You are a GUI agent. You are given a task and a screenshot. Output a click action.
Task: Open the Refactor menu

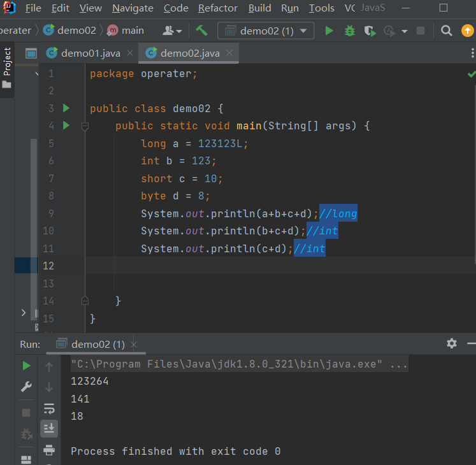217,8
